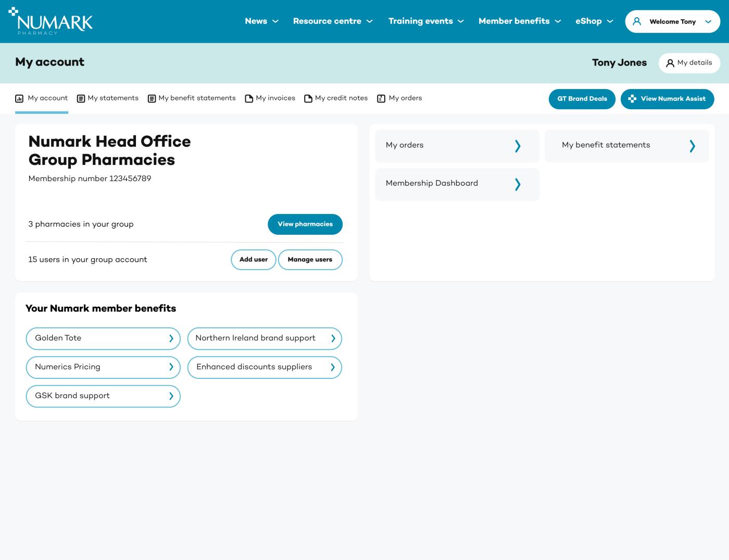Screen dimensions: 729x560
Task: Open Enhanced discounts suppliers benefit label
Action: [254, 367]
